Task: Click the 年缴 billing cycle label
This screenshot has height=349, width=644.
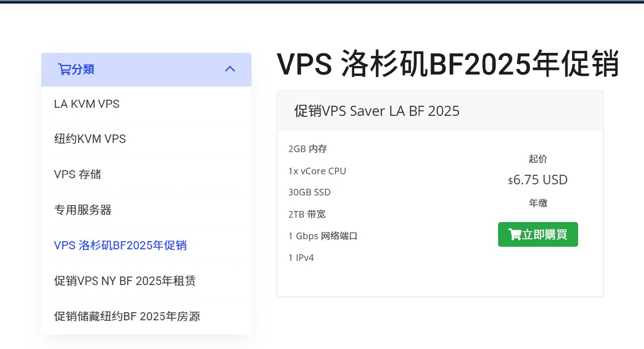Action: [x=538, y=203]
